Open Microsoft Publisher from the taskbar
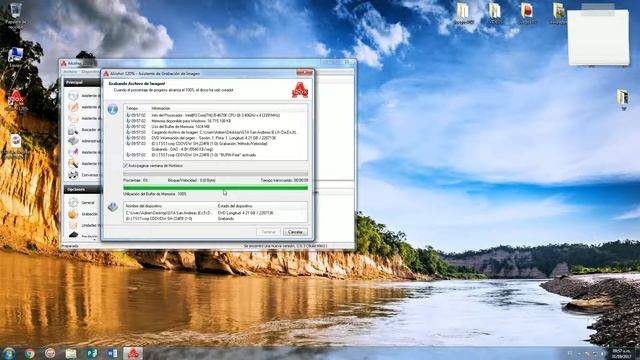This screenshot has width=640, height=360. pyautogui.click(x=92, y=353)
